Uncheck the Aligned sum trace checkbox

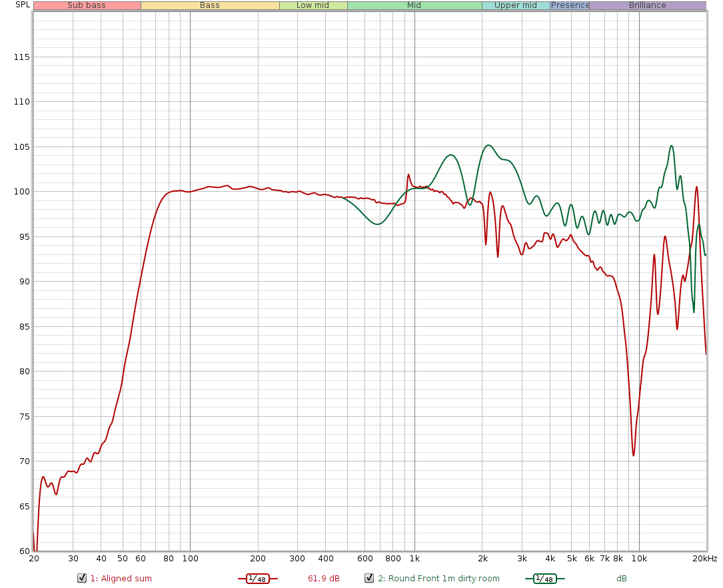[82, 578]
